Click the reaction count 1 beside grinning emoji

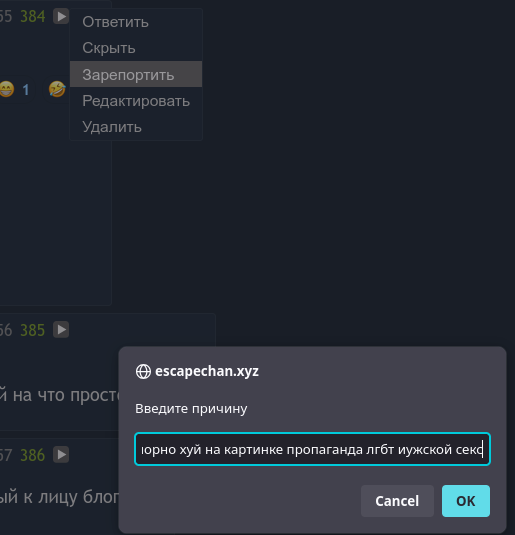(26, 90)
